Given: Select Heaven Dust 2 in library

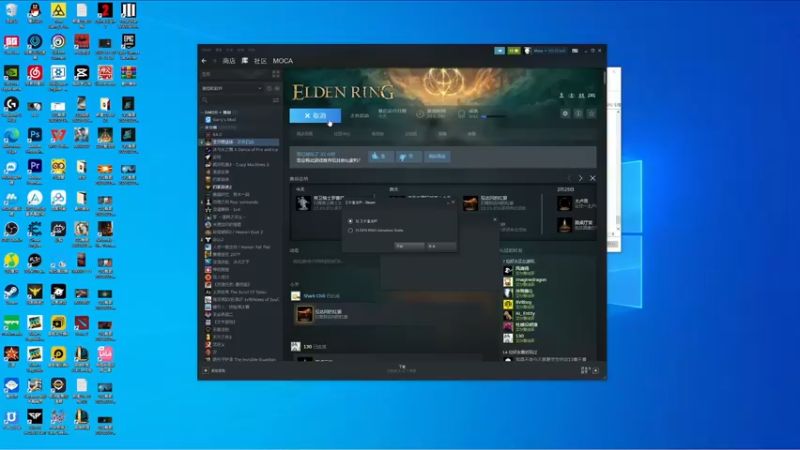Looking at the screenshot, I should click(234, 232).
